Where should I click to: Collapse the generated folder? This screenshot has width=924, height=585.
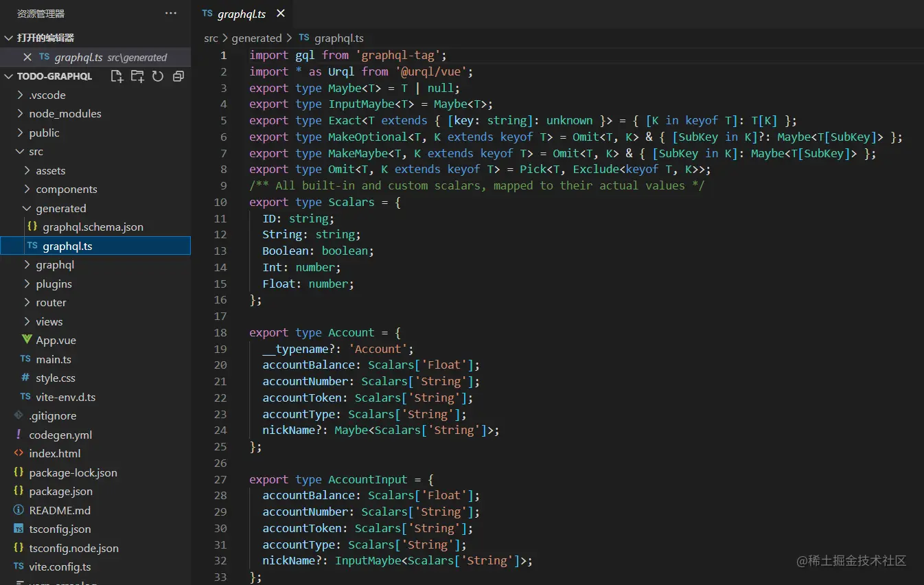point(27,208)
